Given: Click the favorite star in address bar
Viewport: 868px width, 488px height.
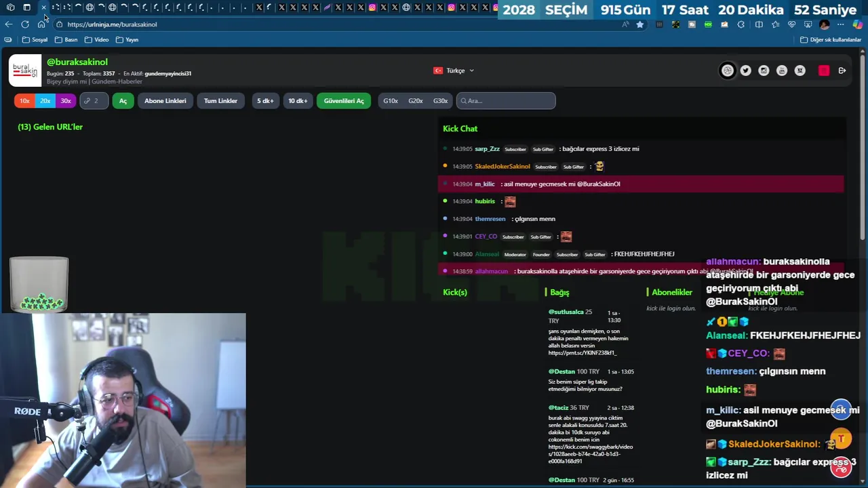Looking at the screenshot, I should point(639,24).
